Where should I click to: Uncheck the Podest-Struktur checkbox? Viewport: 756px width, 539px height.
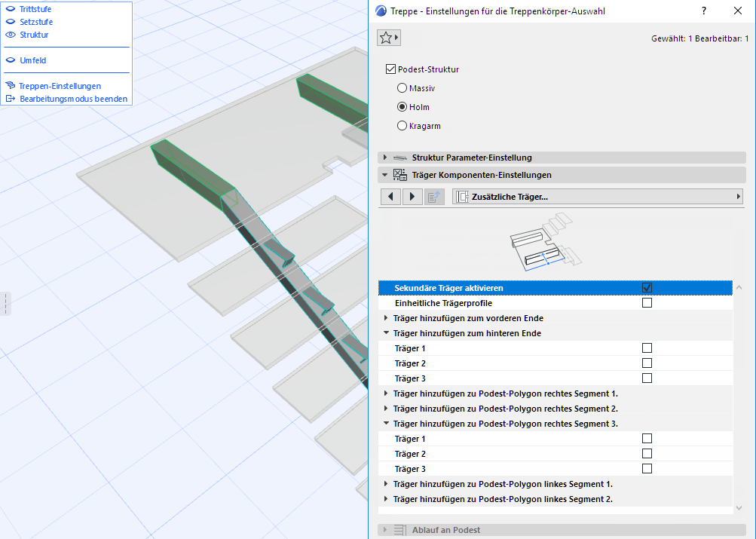tap(390, 69)
